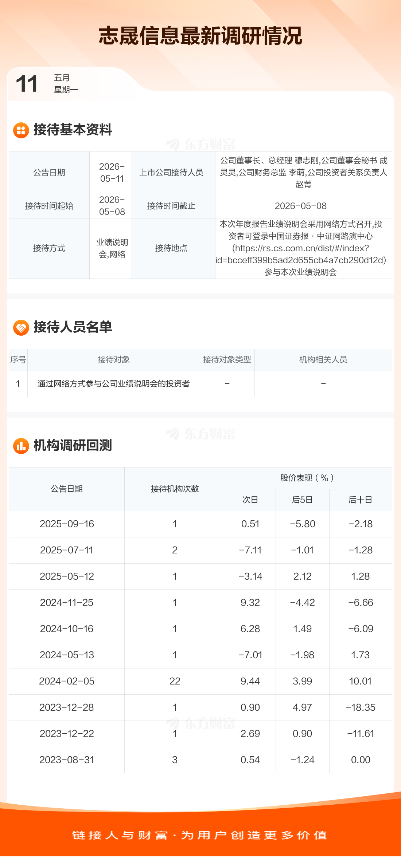Click the investor row 通过网络方式参与公司业绩说明会的投资者

click(200, 384)
